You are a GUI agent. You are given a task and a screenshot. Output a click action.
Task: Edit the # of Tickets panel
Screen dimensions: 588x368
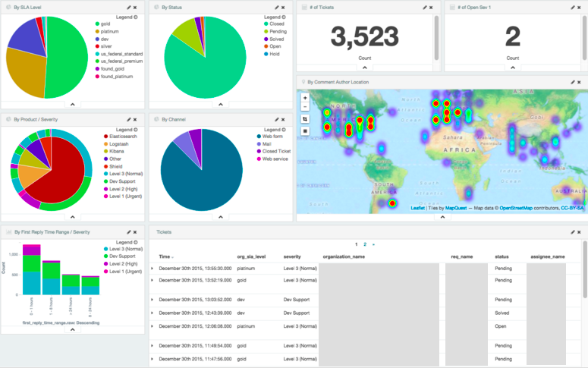(425, 8)
